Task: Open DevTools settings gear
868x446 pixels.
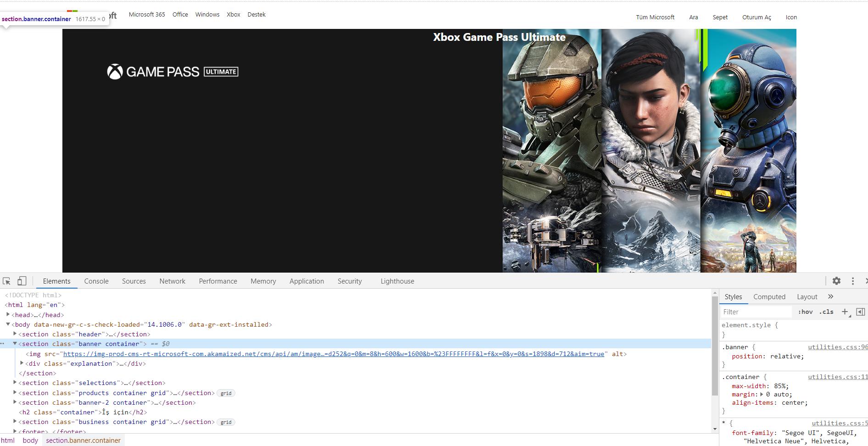Action: [x=836, y=281]
